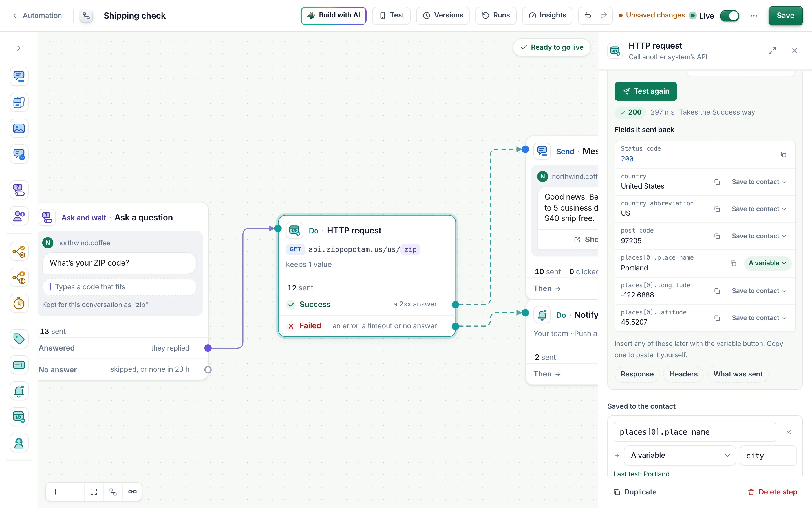Duplicate the HTTP request step
The height and width of the screenshot is (508, 812).
635,492
